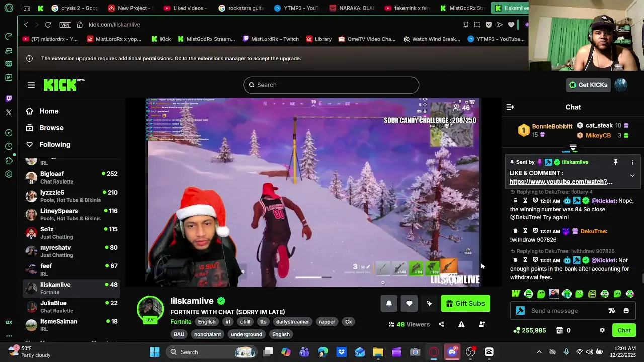Switch to the New Project tab
644x362 pixels.
click(x=131, y=8)
